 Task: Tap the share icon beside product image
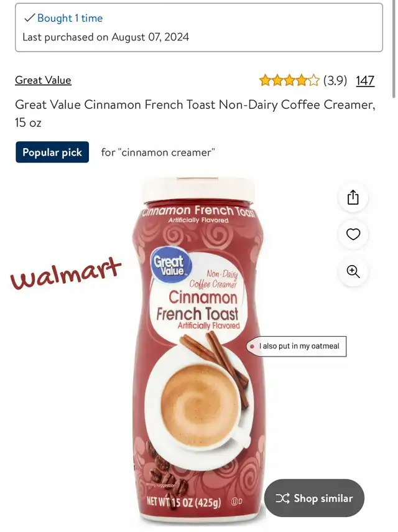(x=353, y=197)
